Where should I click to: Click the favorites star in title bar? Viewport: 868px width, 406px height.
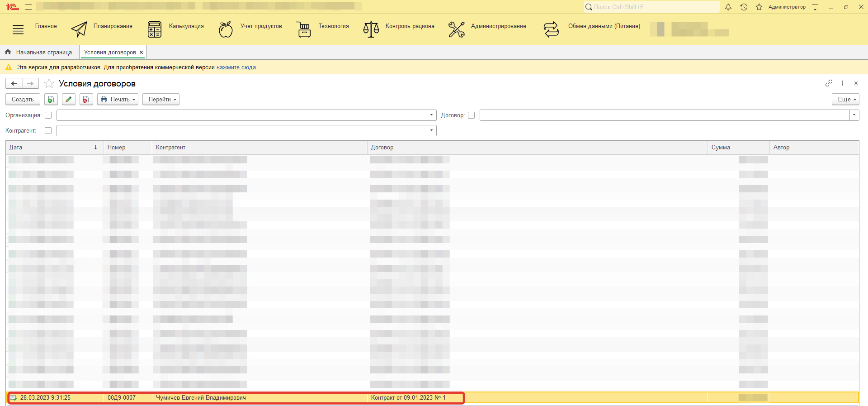point(759,7)
